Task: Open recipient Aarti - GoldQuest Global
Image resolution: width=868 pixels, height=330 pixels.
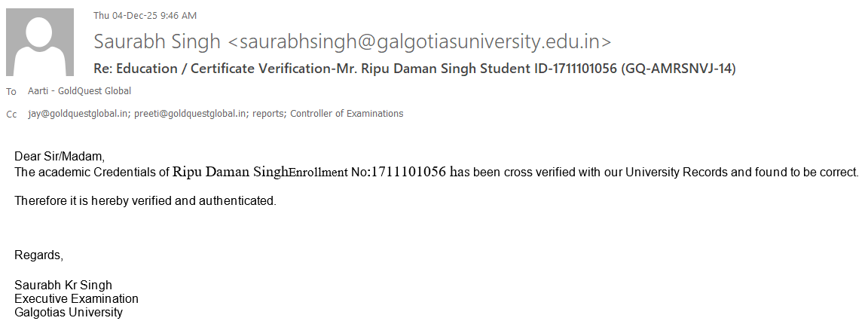Action: [x=79, y=91]
